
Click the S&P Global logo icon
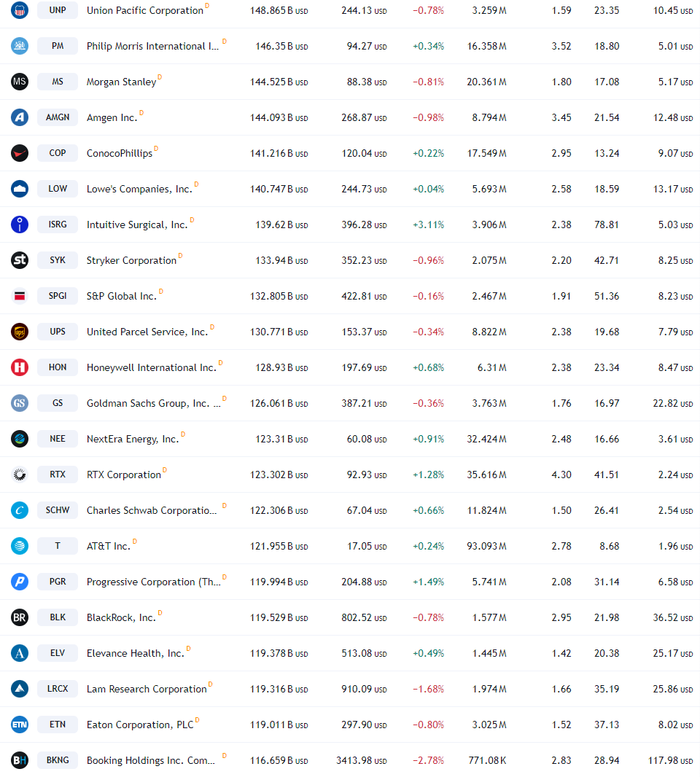click(20, 296)
